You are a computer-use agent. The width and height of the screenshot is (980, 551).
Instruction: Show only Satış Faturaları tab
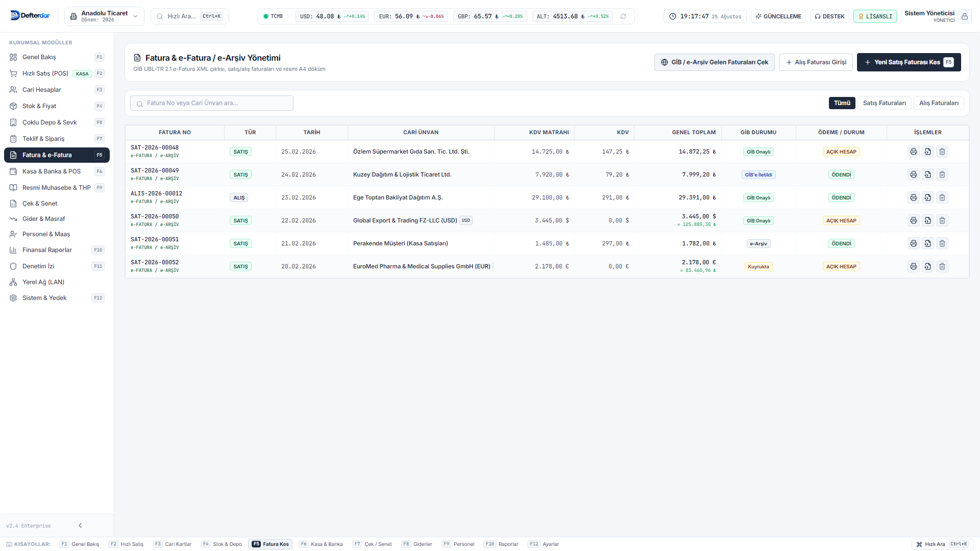coord(884,103)
